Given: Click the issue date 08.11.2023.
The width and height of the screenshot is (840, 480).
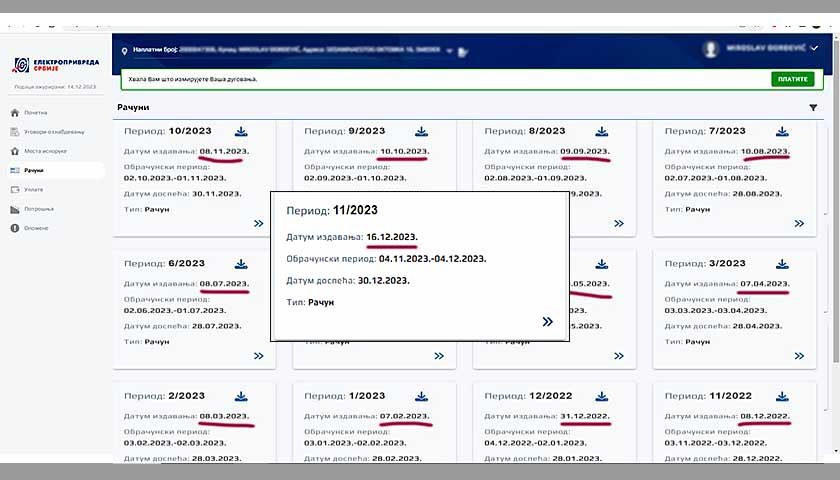Looking at the screenshot, I should click(224, 152).
